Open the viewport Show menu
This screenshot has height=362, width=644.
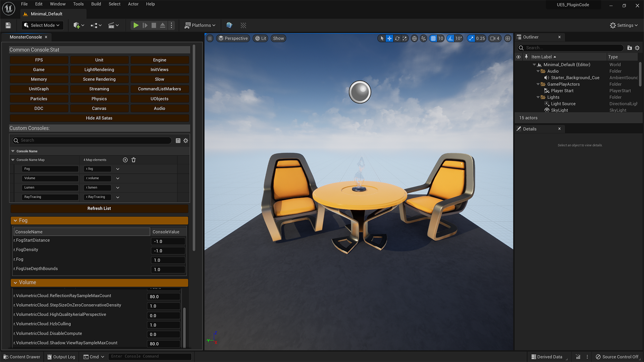pos(278,38)
